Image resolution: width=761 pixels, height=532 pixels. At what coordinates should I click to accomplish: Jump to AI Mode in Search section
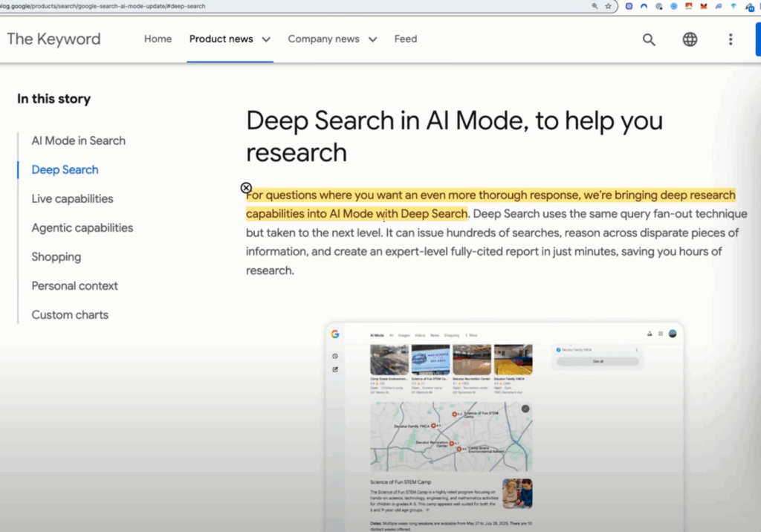click(x=79, y=140)
